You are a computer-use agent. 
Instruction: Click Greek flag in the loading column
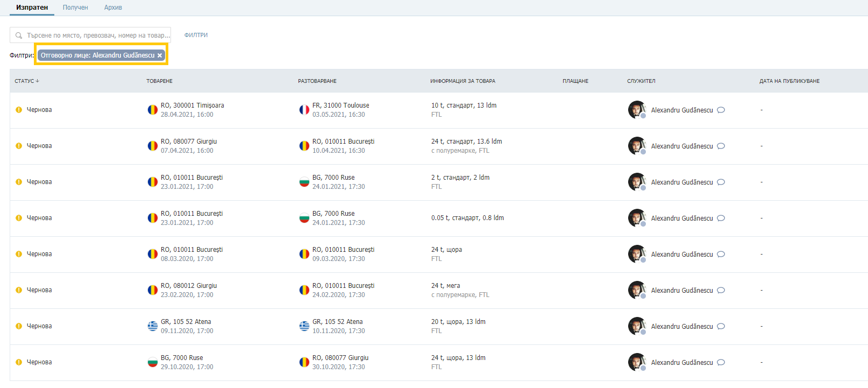(x=153, y=326)
